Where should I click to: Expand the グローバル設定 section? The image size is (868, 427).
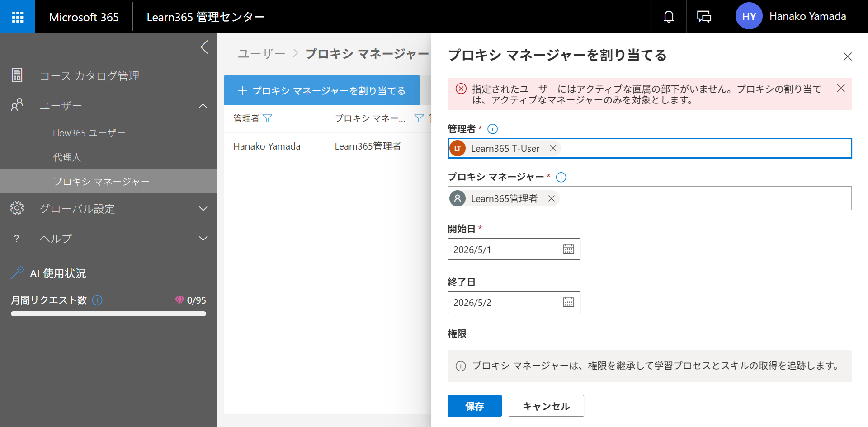click(203, 208)
